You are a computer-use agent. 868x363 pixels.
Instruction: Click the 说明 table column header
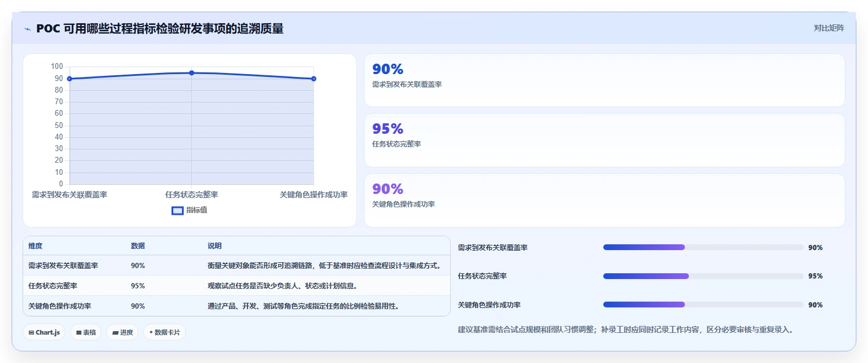tap(214, 246)
